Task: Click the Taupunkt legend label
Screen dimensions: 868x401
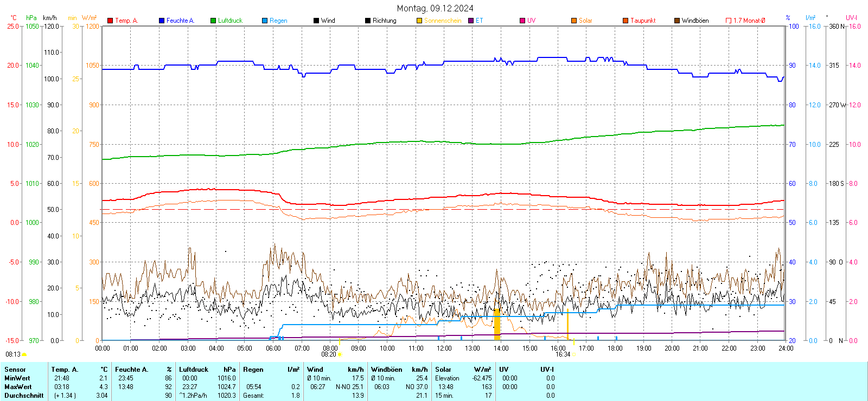Action: click(x=643, y=21)
